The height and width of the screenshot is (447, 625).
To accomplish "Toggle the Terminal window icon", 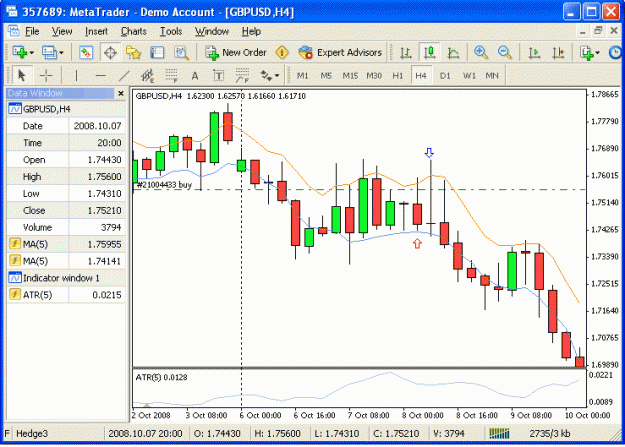I will point(157,52).
